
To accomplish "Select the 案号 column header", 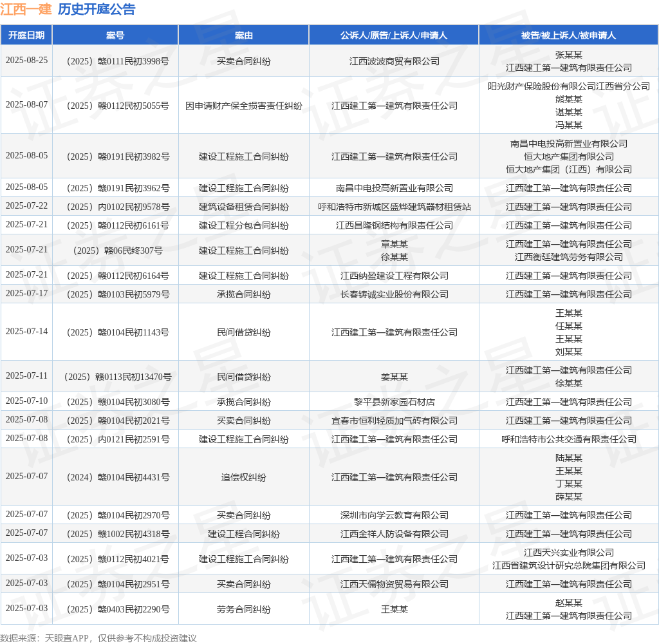I will click(115, 35).
